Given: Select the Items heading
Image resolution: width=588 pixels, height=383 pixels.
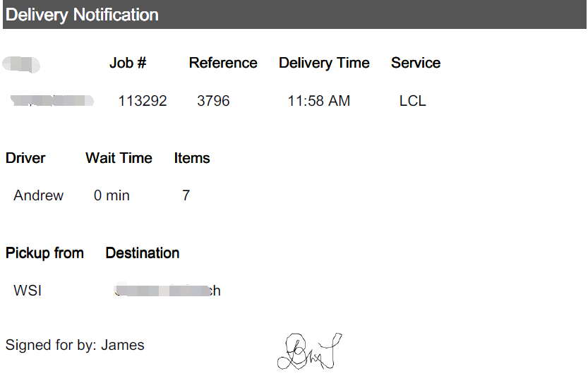Looking at the screenshot, I should point(191,158).
